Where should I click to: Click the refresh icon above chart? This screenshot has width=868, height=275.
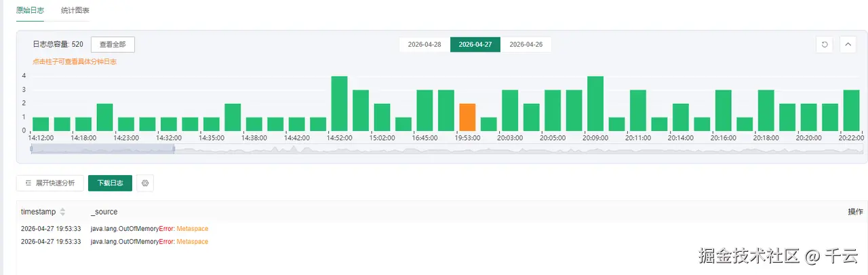coord(825,45)
